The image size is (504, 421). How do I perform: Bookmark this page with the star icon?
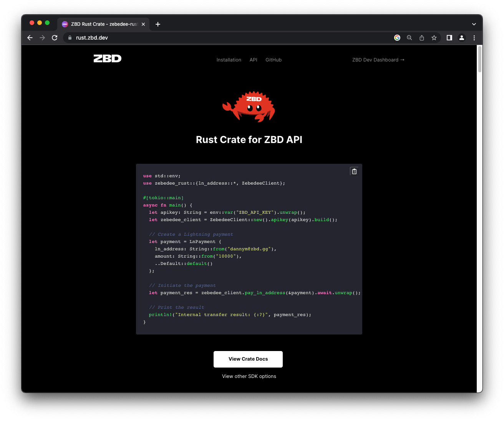(434, 38)
